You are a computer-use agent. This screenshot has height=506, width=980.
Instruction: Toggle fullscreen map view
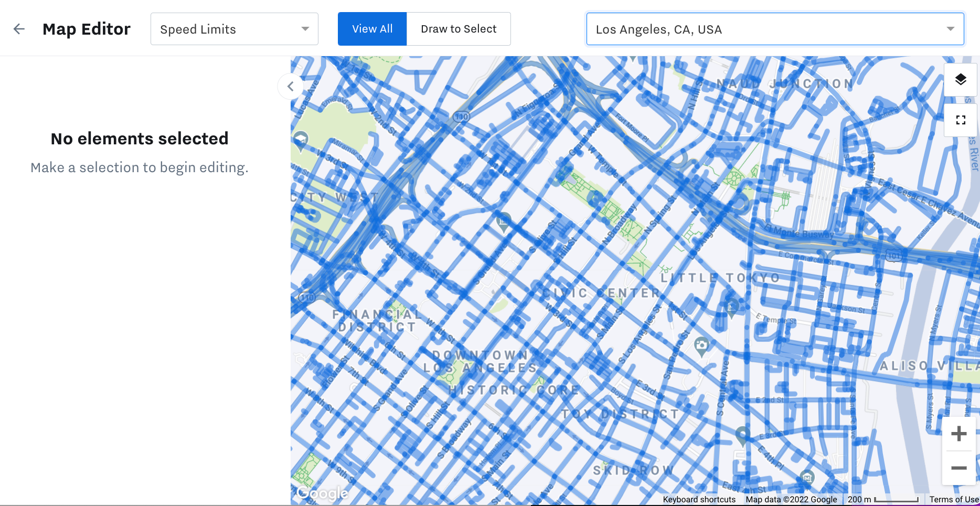(x=960, y=120)
